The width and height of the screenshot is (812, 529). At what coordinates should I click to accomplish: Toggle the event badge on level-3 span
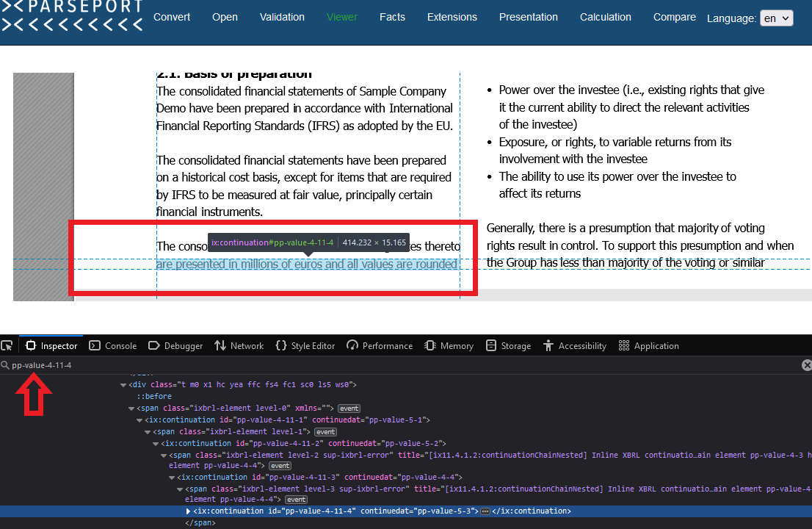point(296,499)
